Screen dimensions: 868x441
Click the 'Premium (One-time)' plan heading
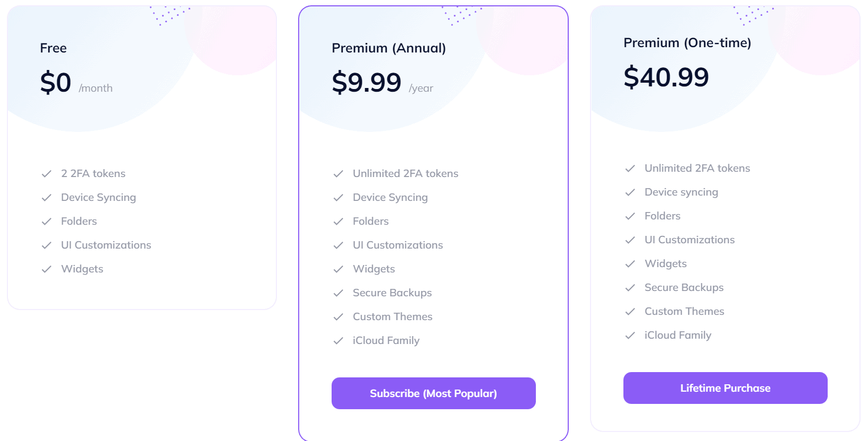click(x=687, y=43)
